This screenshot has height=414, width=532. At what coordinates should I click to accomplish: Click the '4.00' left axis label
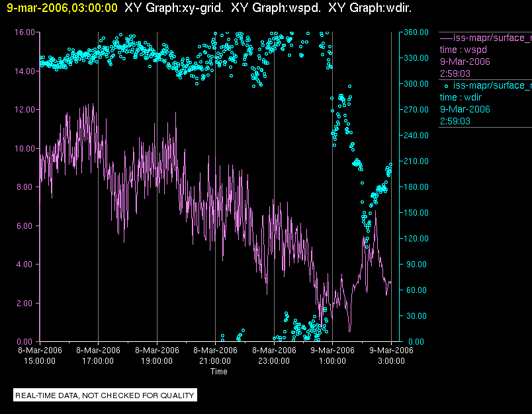click(x=26, y=265)
